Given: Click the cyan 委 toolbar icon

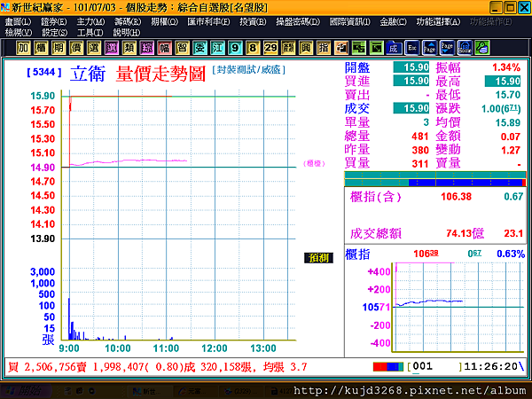Looking at the screenshot, I should click(199, 48).
